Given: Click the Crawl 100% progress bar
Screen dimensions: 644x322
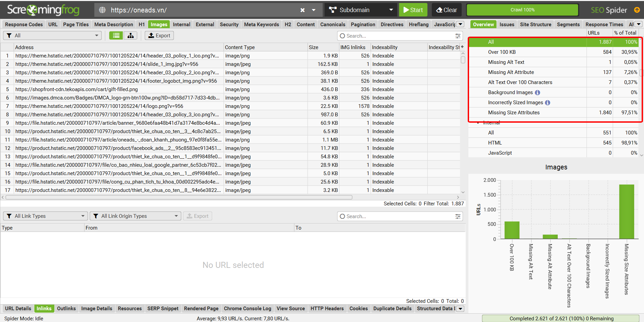Looking at the screenshot, I should [x=522, y=10].
